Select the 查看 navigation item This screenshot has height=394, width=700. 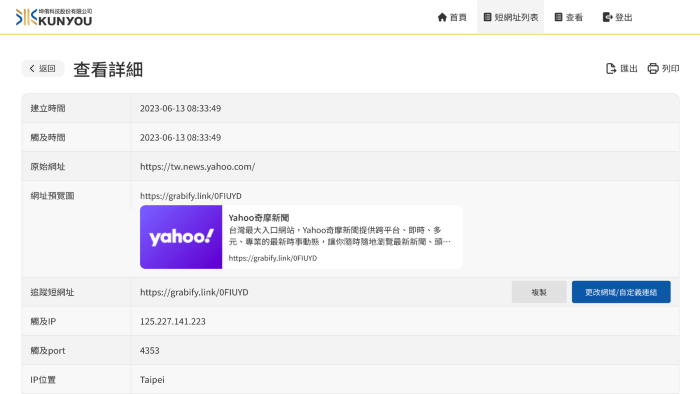(569, 17)
